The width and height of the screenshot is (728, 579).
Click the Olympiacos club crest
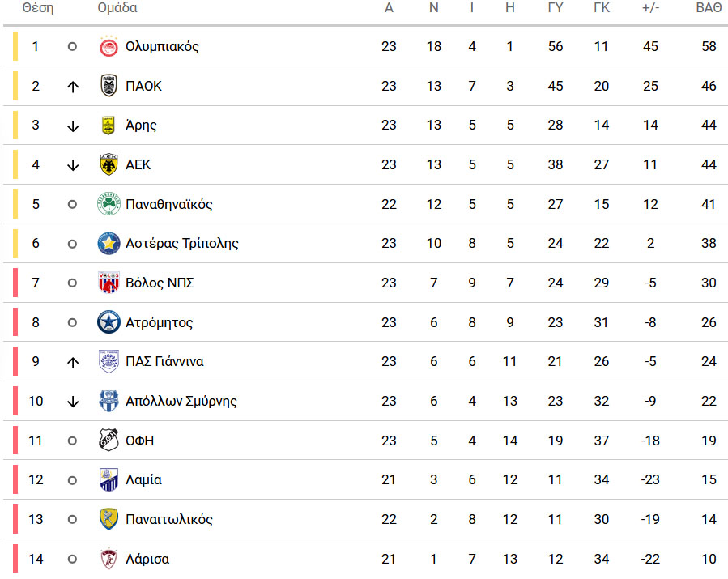tap(109, 46)
